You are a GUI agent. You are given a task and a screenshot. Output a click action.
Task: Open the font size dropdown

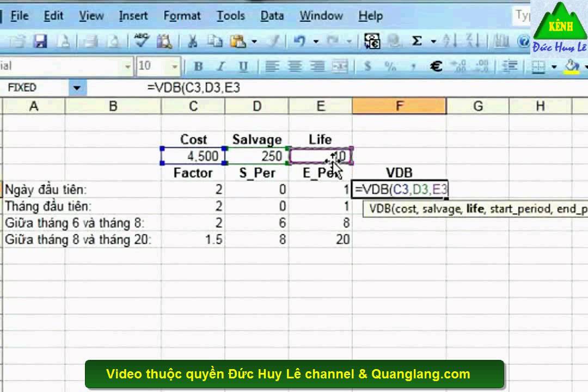tap(175, 67)
